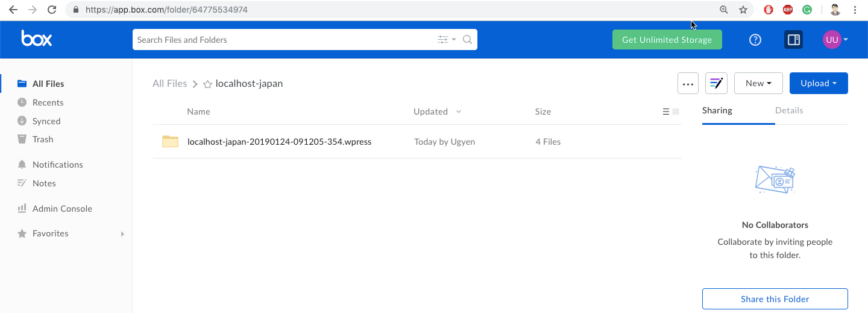Click the Search Files and Folders field
Viewport: 868px width, 313px height.
click(283, 40)
